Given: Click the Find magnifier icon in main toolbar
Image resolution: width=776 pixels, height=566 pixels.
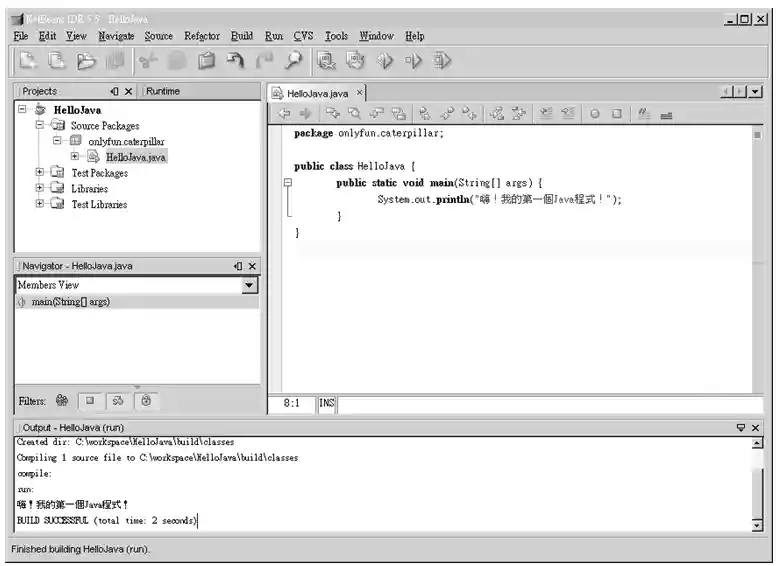Looking at the screenshot, I should [x=293, y=61].
